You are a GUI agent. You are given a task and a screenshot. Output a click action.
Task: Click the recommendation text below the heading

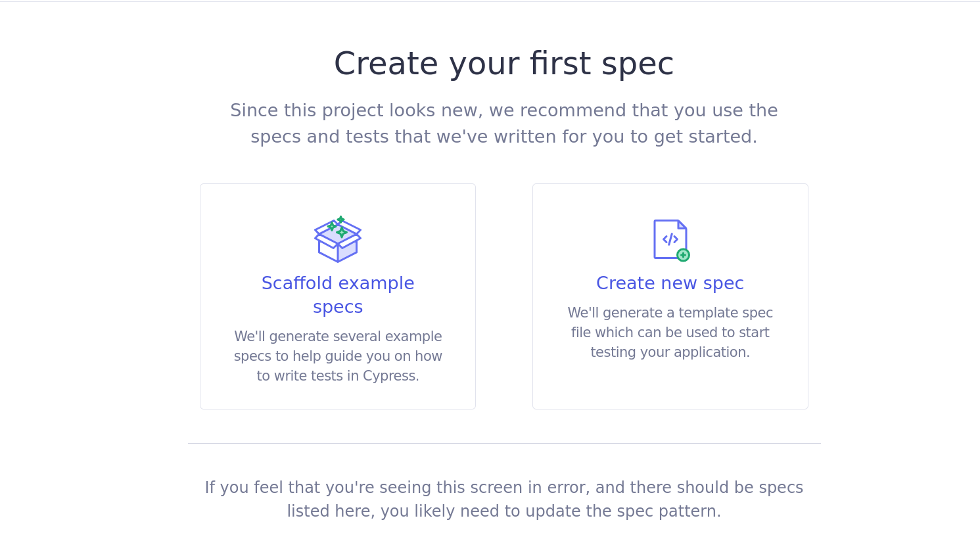503,124
